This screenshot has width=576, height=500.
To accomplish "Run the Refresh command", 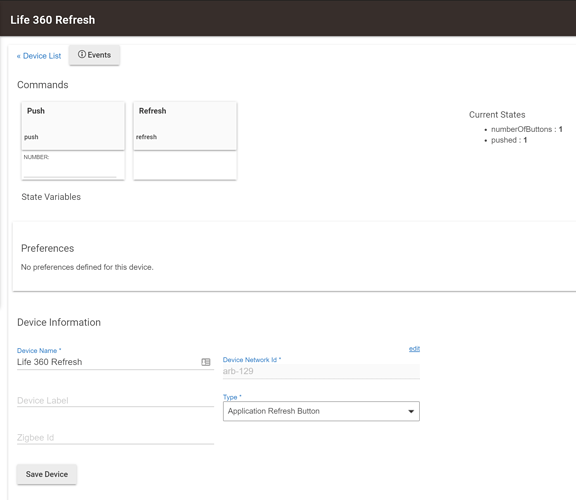I will (x=185, y=126).
